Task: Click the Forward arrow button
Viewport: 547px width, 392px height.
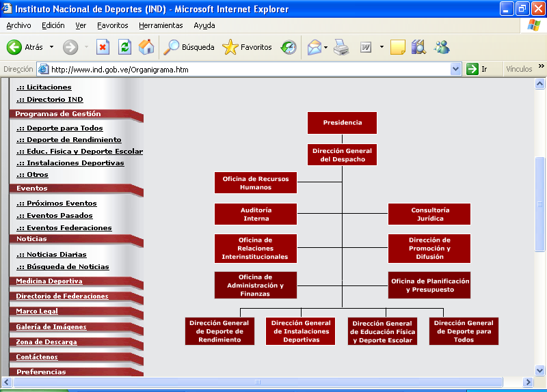Action: click(70, 47)
